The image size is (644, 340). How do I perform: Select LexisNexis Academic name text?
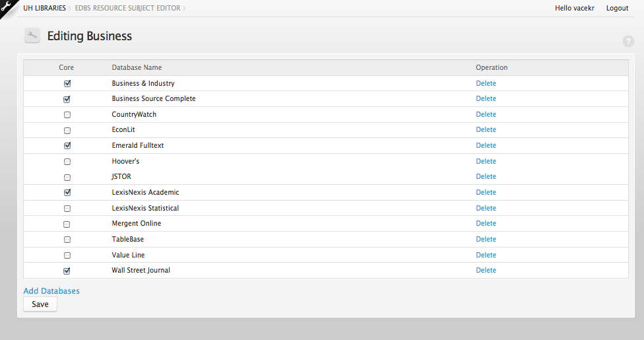pyautogui.click(x=145, y=192)
